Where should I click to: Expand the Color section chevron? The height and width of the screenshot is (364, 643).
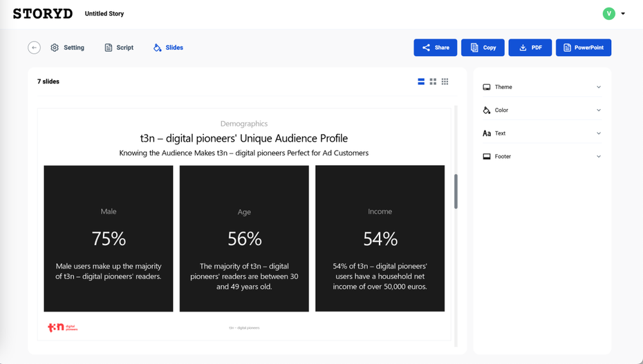pyautogui.click(x=599, y=110)
